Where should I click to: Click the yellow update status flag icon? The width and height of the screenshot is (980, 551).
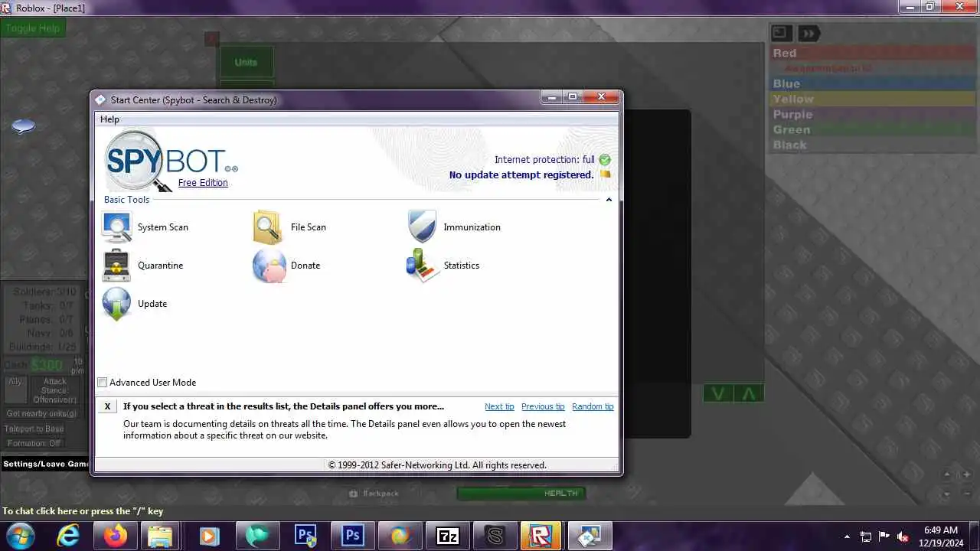tap(605, 174)
